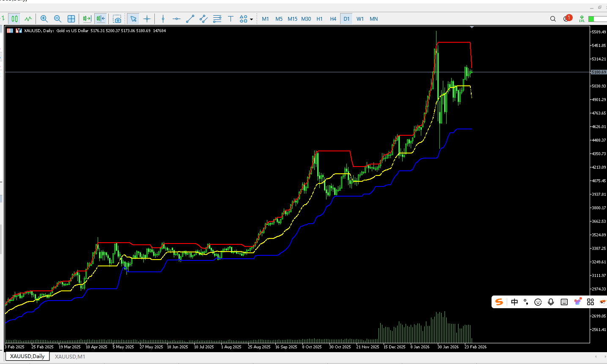Open the skin shirt icon in input bar
The height and width of the screenshot is (364, 607).
coord(578,301)
